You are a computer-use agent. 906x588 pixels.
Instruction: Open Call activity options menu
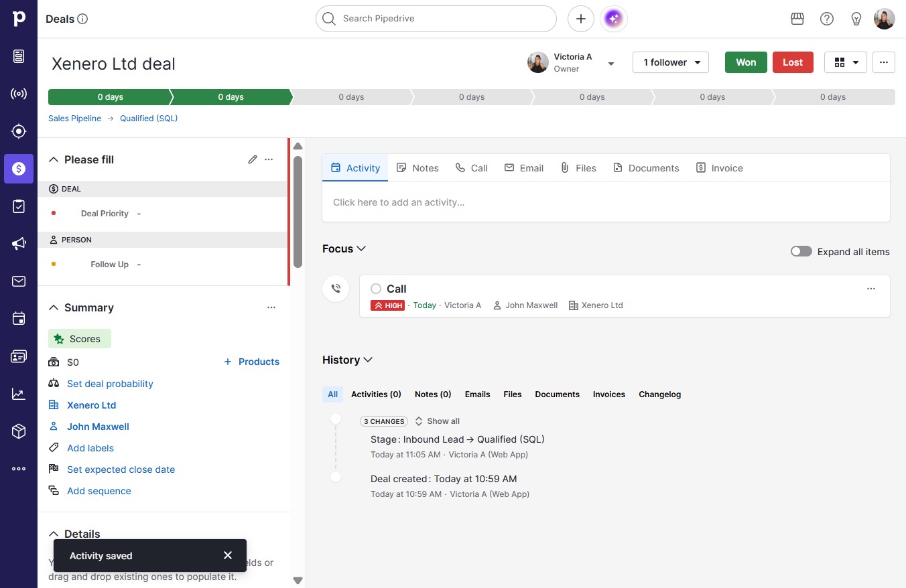pyautogui.click(x=871, y=289)
